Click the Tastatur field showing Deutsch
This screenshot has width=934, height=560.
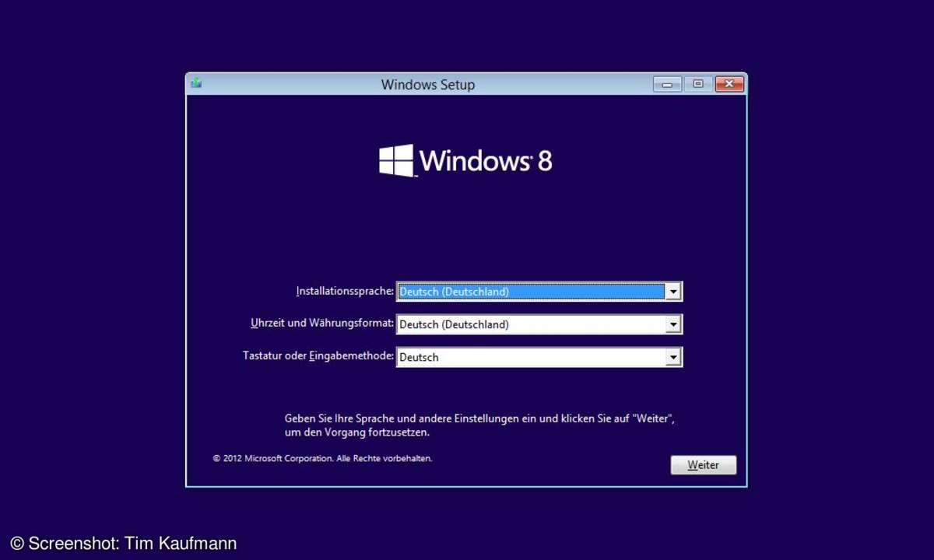pyautogui.click(x=539, y=357)
